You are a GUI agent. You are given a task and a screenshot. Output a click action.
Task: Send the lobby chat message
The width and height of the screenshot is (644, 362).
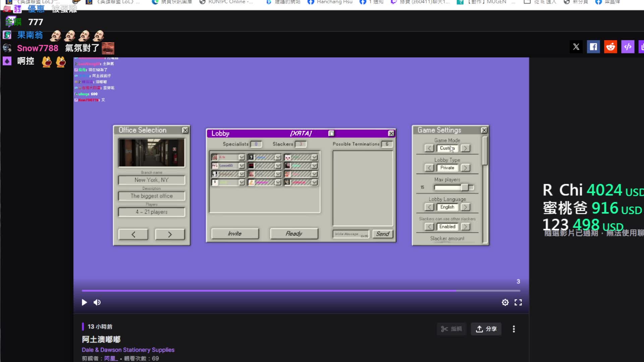[383, 234]
